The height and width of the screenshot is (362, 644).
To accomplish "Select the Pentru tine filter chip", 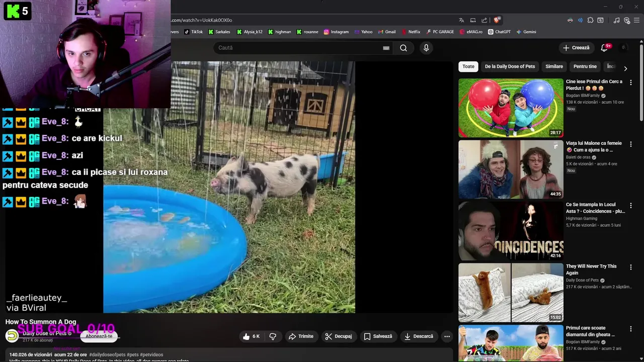I will pyautogui.click(x=585, y=66).
